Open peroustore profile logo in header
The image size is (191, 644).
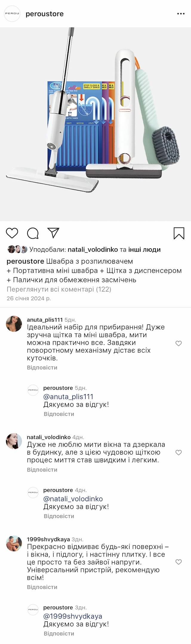[x=12, y=14]
